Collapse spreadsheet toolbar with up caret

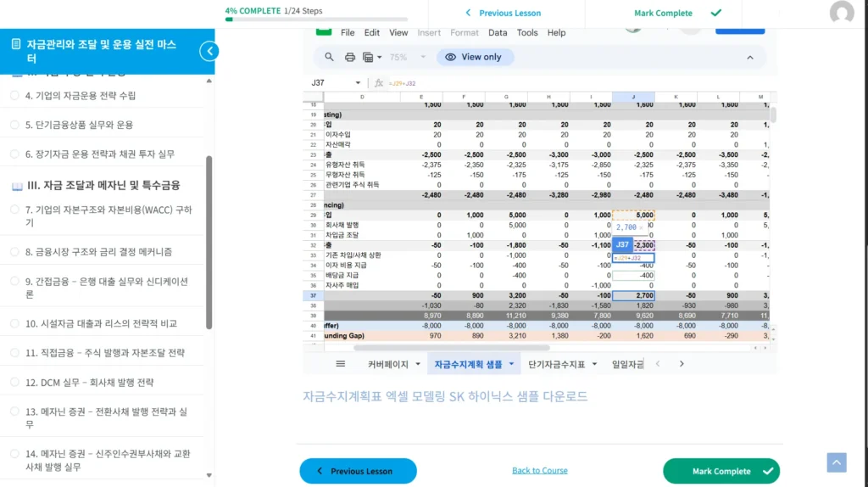[x=750, y=58]
